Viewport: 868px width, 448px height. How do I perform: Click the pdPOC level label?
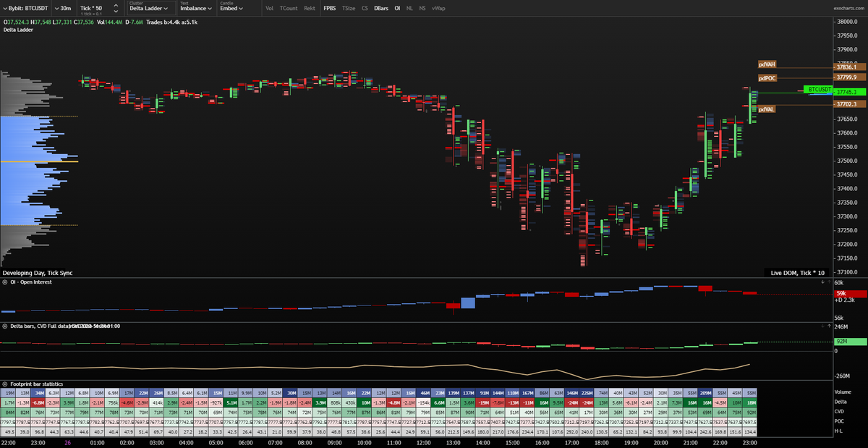(x=767, y=78)
